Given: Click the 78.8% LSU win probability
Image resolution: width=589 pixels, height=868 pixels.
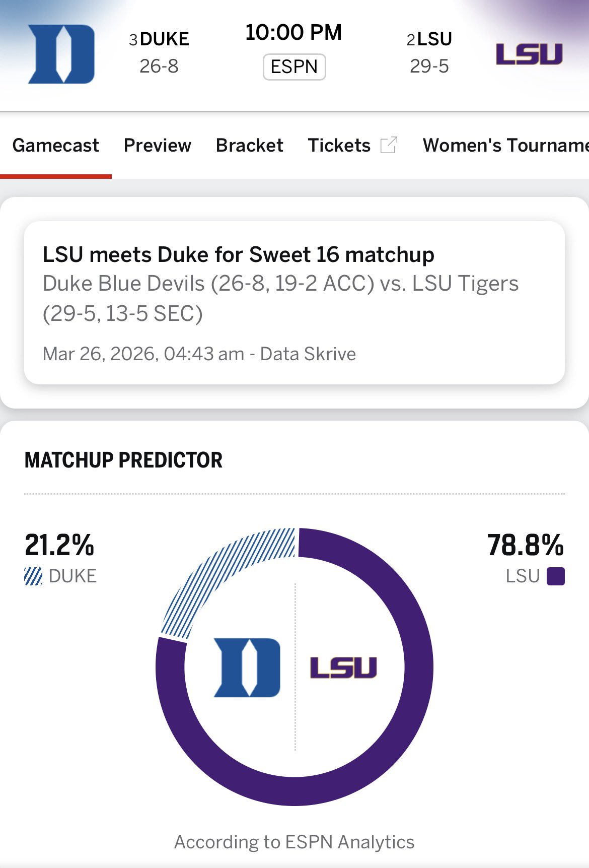Looking at the screenshot, I should [x=525, y=545].
